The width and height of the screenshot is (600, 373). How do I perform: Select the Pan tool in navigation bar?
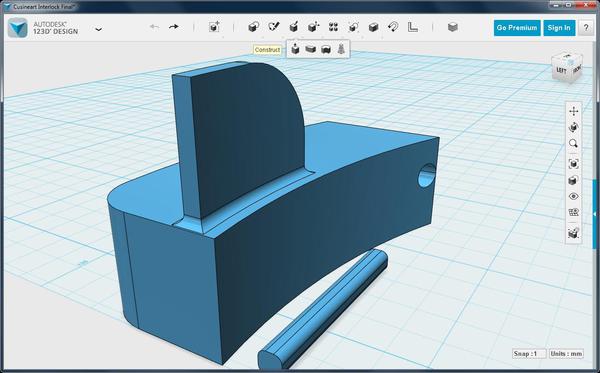click(x=573, y=111)
